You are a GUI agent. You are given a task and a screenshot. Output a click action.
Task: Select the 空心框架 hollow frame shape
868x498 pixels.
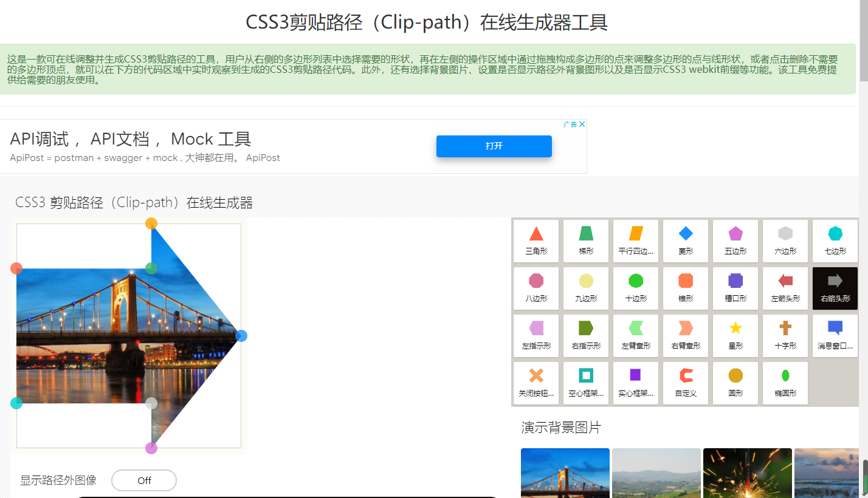[585, 383]
